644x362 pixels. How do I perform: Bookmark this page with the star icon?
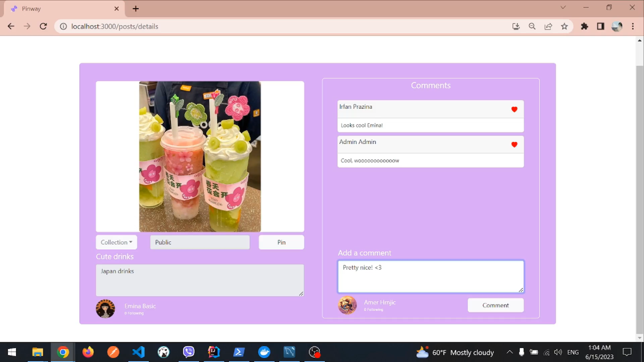point(565,26)
